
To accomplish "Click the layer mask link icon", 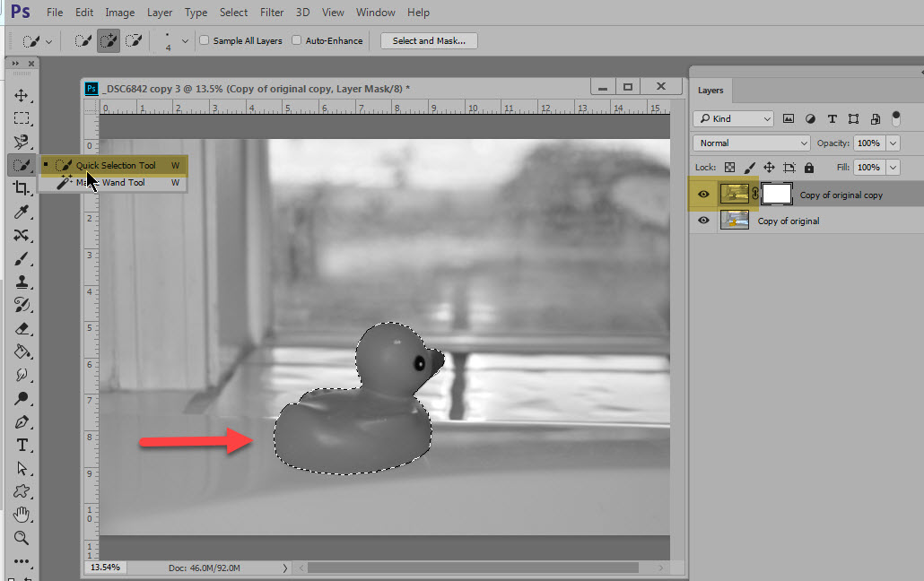I will tap(754, 194).
